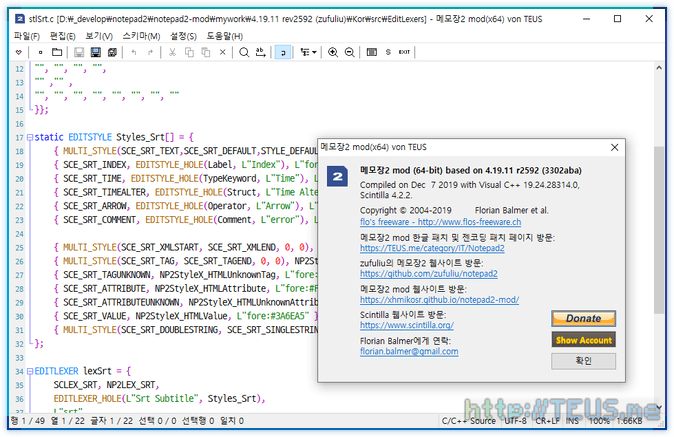Click the Save As floppy icon
This screenshot has width=674, height=437.
95,52
